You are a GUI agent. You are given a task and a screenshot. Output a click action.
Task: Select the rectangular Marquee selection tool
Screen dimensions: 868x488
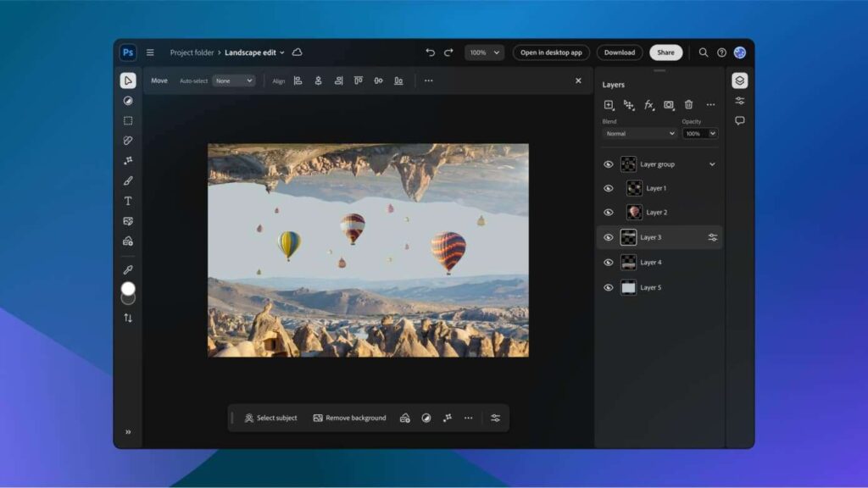[x=128, y=119]
